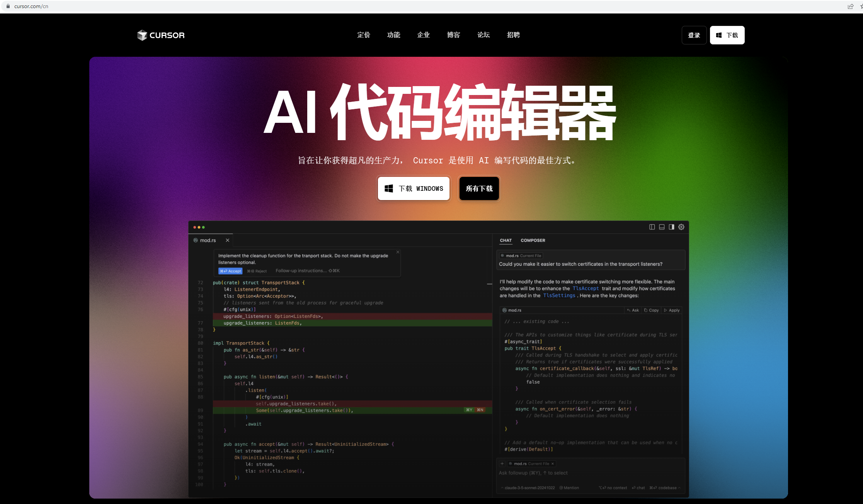Click code line 'impl TransportStack {'

241,343
